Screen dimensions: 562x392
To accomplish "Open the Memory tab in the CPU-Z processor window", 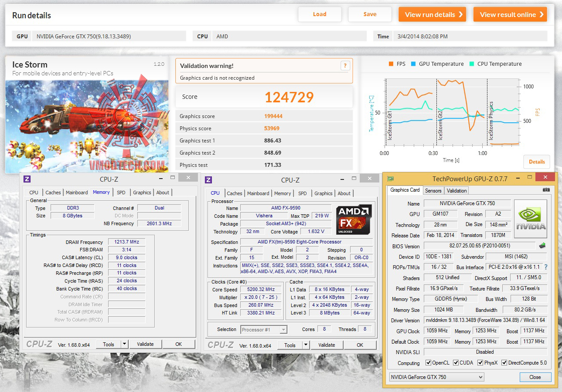I will tap(283, 193).
